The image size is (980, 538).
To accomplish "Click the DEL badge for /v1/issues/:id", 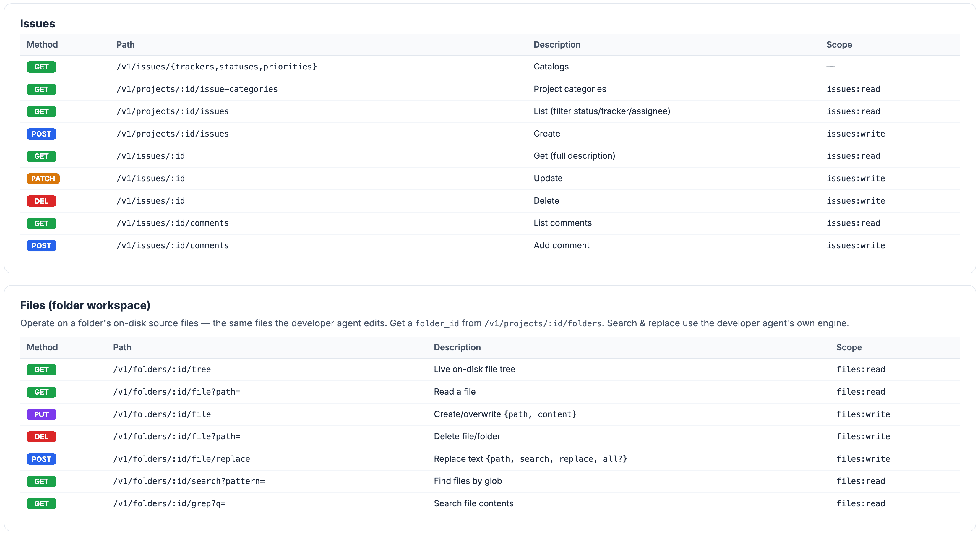I will click(41, 201).
